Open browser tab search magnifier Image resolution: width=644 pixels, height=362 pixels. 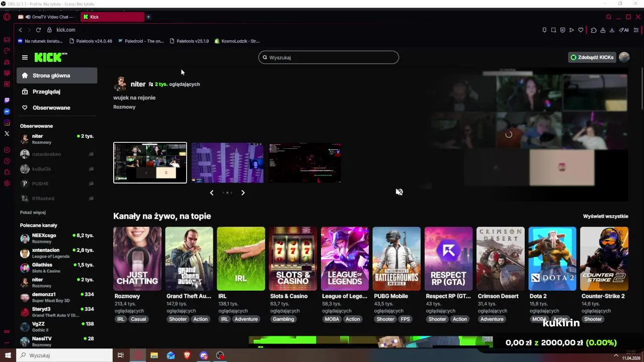tap(608, 17)
